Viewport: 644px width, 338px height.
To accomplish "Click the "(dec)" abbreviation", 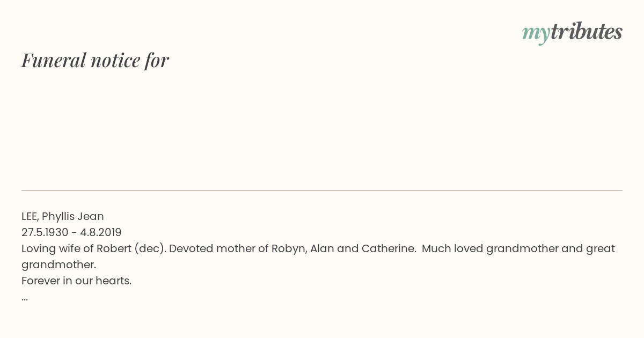I will click(x=150, y=248).
